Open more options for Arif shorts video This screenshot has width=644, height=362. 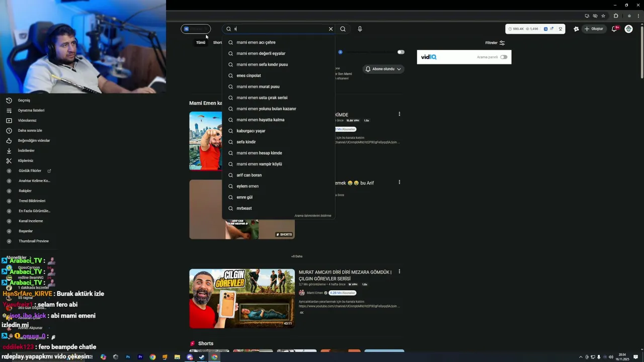coord(399,182)
